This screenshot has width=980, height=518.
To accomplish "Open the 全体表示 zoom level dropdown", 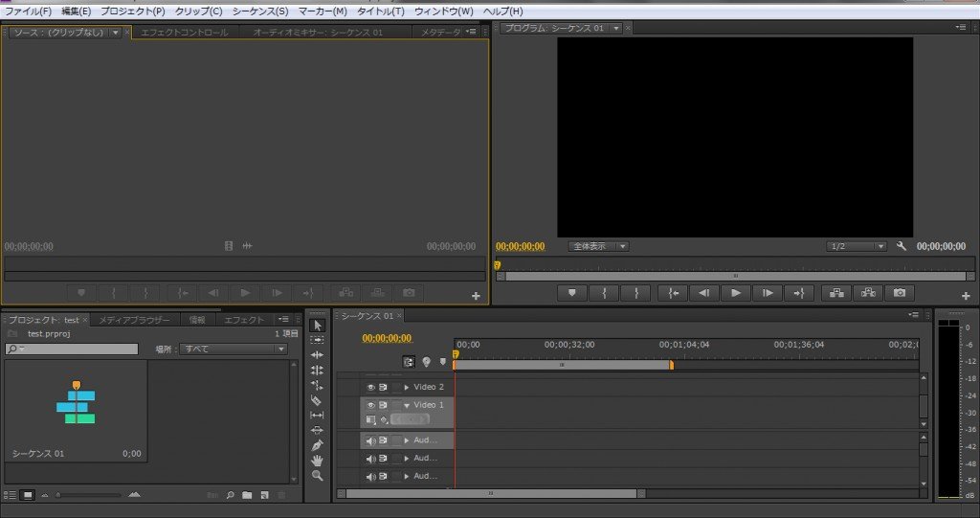I will pyautogui.click(x=599, y=246).
